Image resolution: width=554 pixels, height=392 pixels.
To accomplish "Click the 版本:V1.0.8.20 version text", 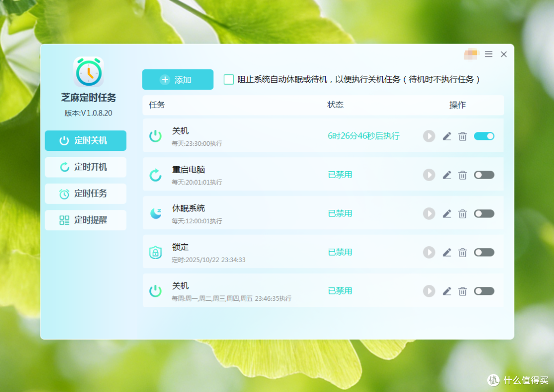I will 88,113.
